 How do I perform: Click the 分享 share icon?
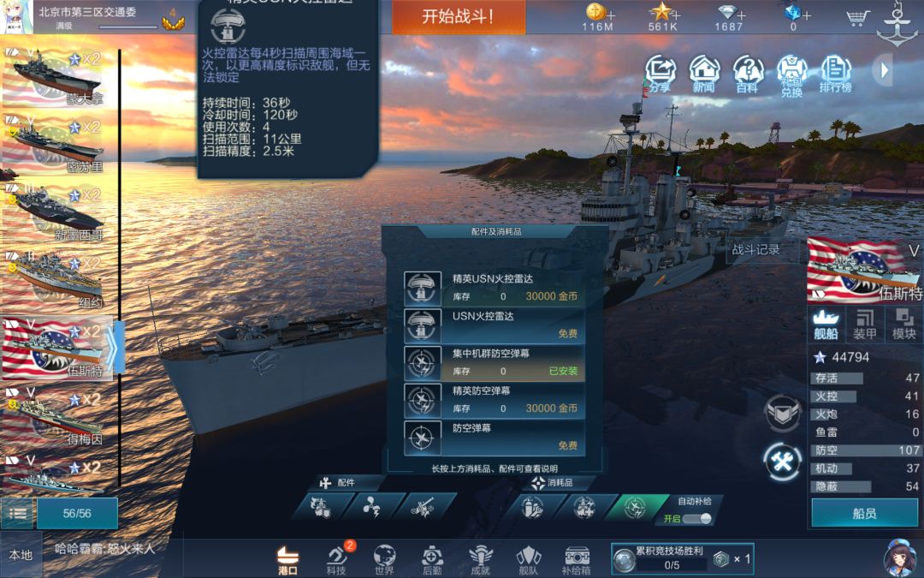660,74
